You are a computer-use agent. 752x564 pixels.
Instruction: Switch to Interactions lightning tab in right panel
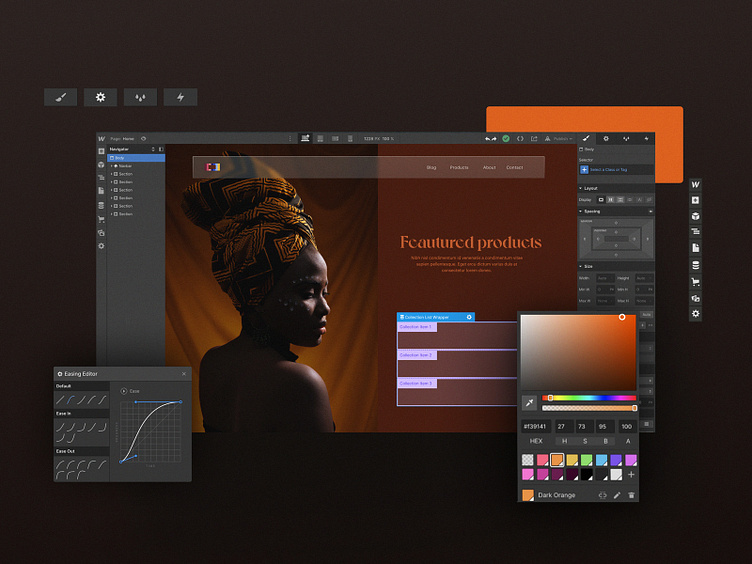[x=646, y=139]
